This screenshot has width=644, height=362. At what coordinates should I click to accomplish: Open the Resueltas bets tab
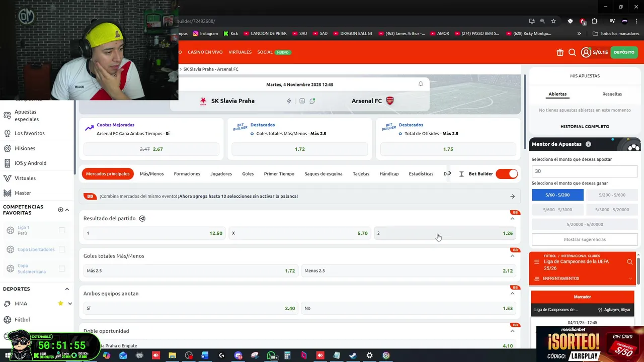click(612, 94)
